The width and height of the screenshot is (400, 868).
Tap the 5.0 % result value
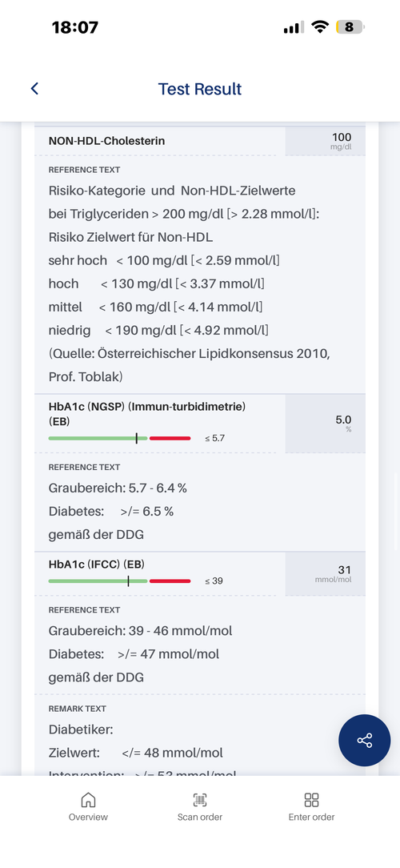point(343,423)
